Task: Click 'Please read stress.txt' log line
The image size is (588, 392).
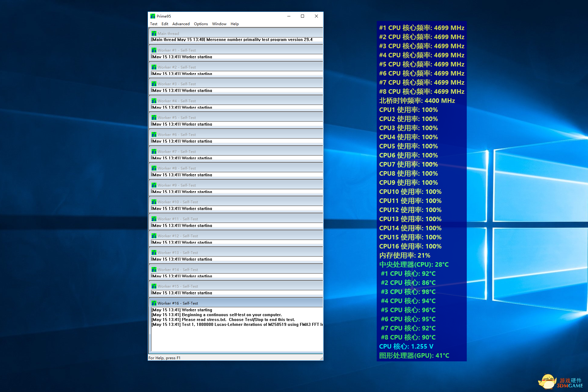Action: click(223, 319)
